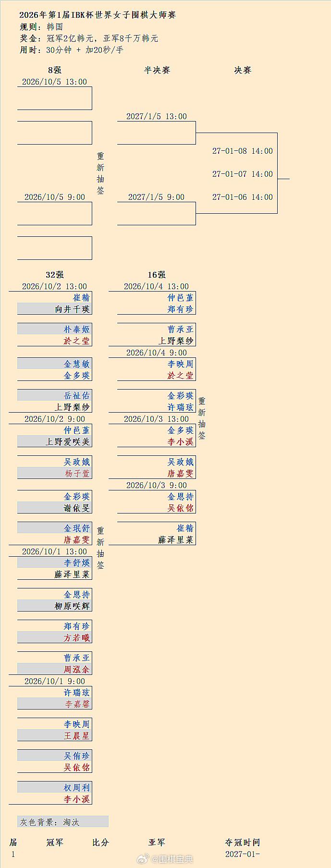Click player "方若曦"
Image resolution: width=331 pixels, height=868 pixels.
tap(77, 638)
